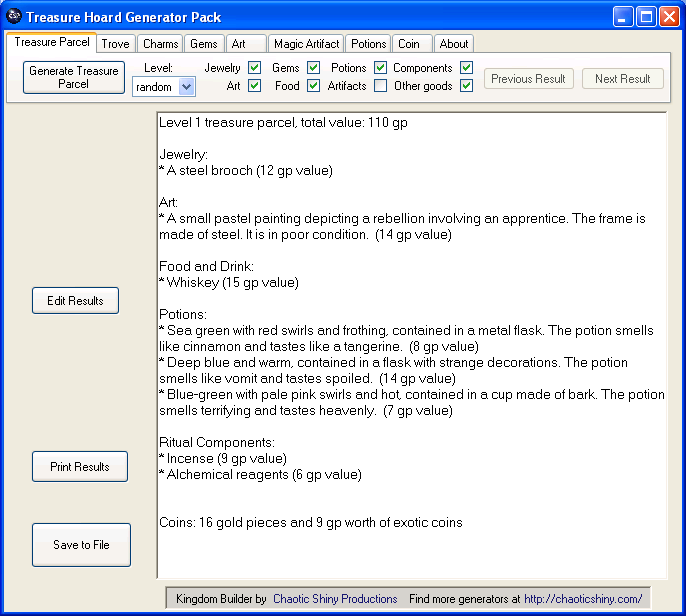686x616 pixels.
Task: Open the About tab
Action: [454, 44]
